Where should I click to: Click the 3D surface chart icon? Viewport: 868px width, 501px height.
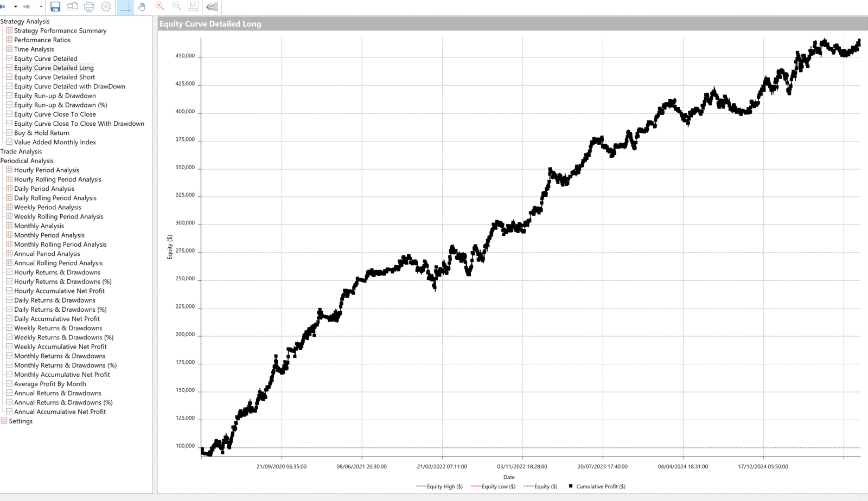[212, 7]
